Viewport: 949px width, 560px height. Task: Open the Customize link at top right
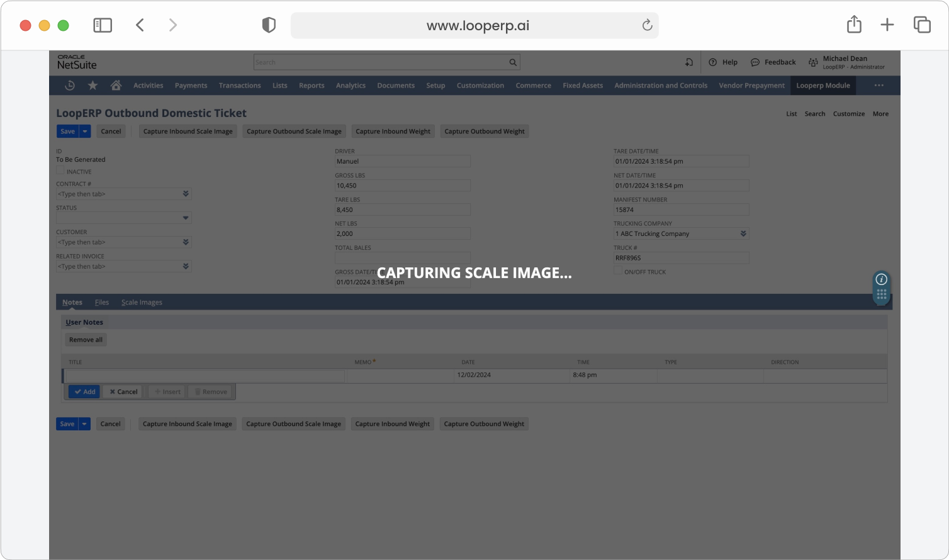849,114
